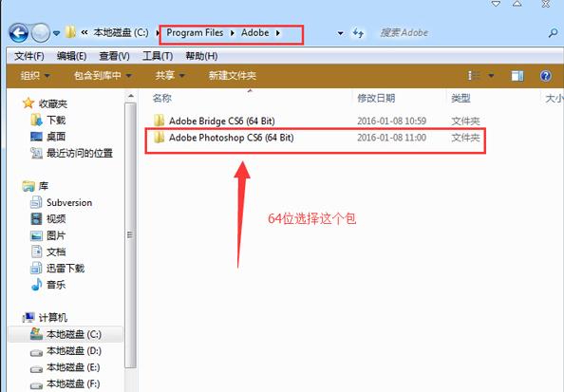Sort by 修改日期 column header
Screen dimensions: 564x392
click(x=376, y=98)
